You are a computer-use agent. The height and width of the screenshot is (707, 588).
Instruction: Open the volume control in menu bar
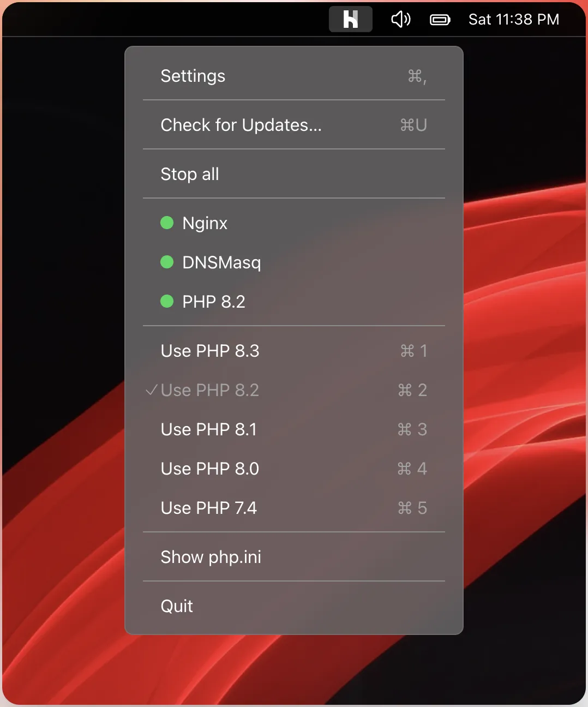tap(401, 20)
